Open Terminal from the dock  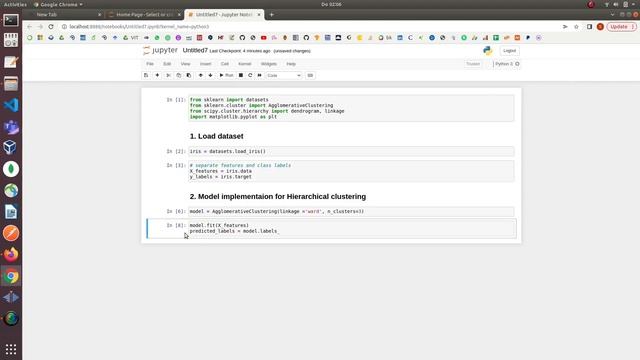[11, 20]
